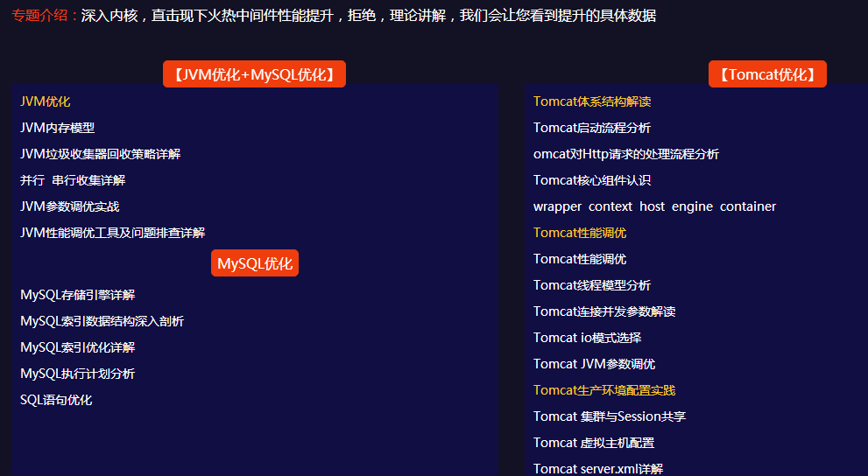
Task: Click Tomcat 集群与Session共享 item
Action: pos(610,416)
